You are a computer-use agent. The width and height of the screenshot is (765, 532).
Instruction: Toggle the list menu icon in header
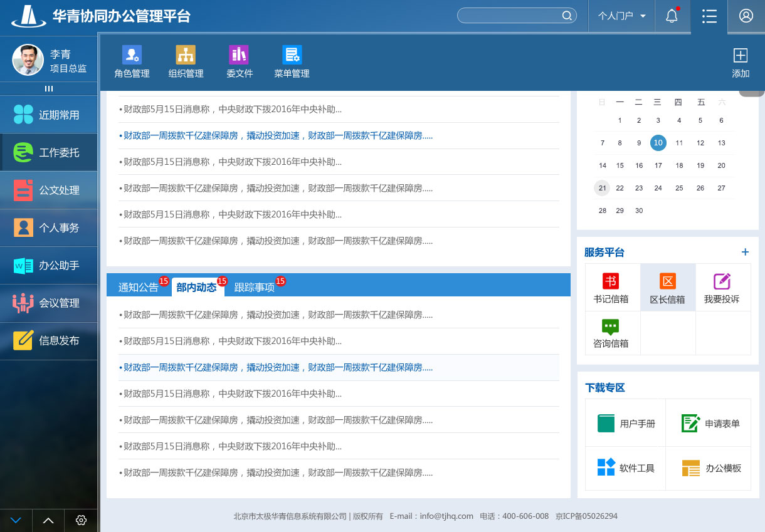coord(709,16)
